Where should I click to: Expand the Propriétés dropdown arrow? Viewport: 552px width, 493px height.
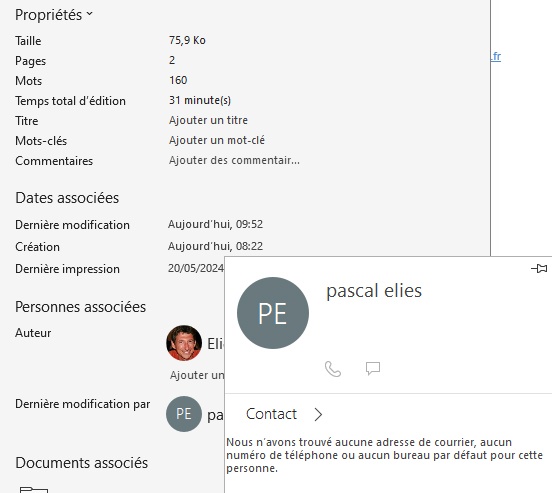[89, 14]
